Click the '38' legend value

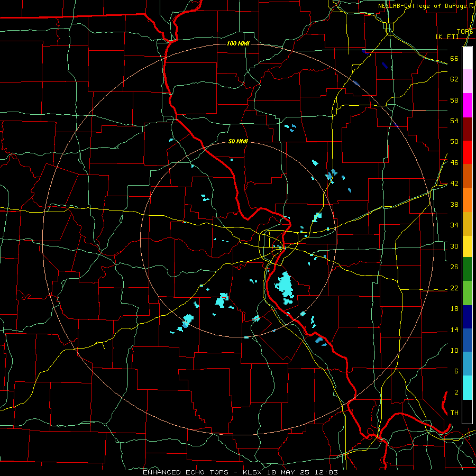(x=454, y=204)
